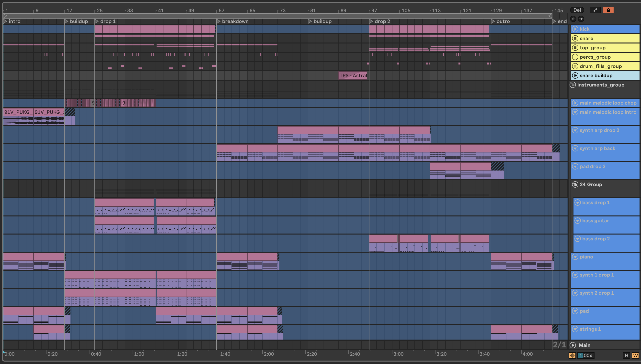Expand the snare group track

coord(575,38)
